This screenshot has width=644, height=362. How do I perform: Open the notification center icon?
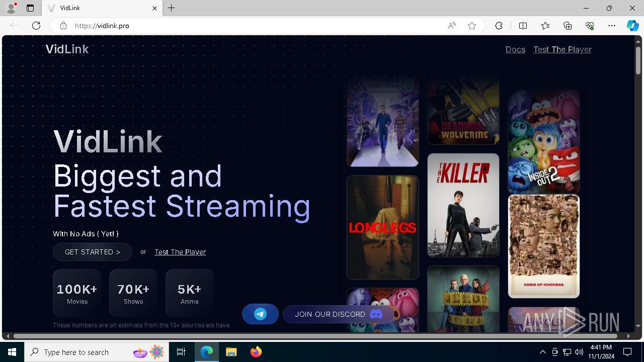(x=627, y=352)
